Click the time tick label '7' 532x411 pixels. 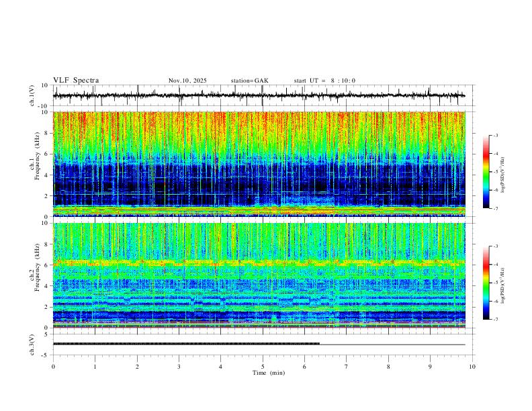tap(347, 367)
